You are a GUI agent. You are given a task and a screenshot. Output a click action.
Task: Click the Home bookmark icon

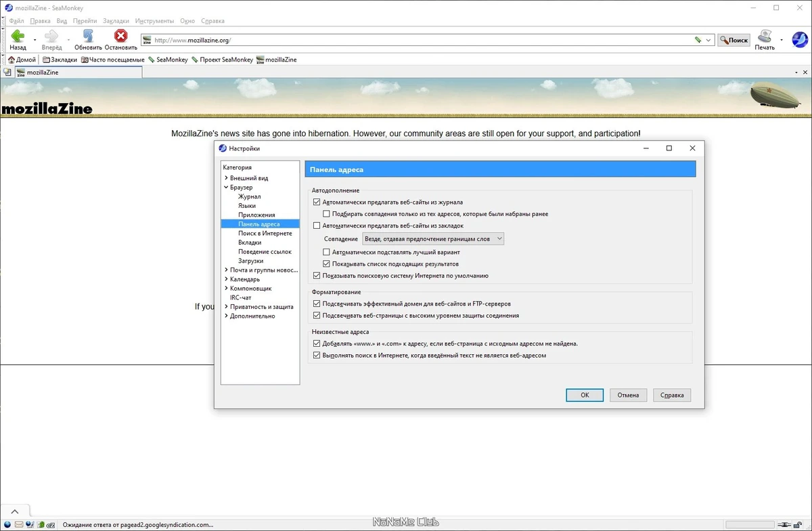point(12,60)
